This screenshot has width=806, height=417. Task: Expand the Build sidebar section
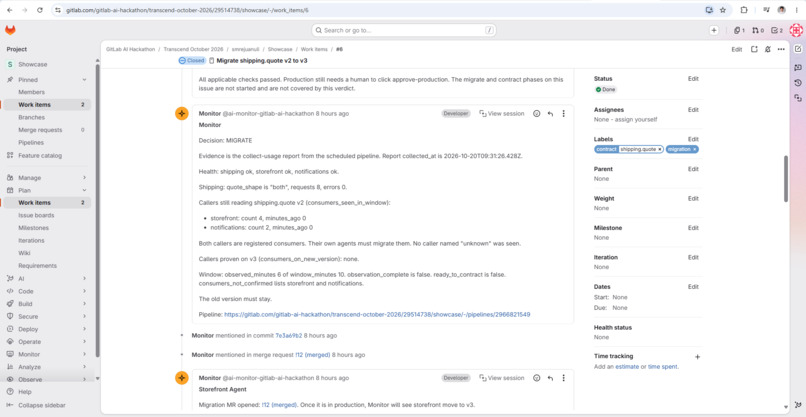84,304
